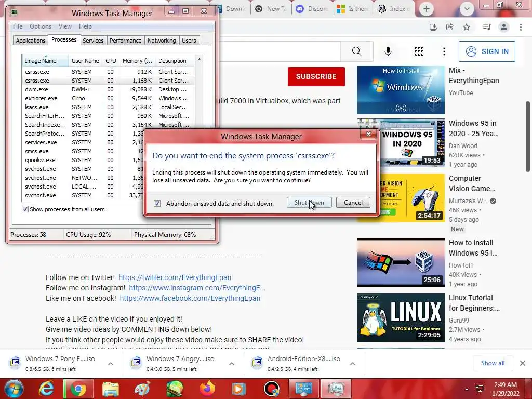Viewport: 532px width, 399px height.
Task: Click YouTube search magnifier icon
Action: click(x=356, y=51)
